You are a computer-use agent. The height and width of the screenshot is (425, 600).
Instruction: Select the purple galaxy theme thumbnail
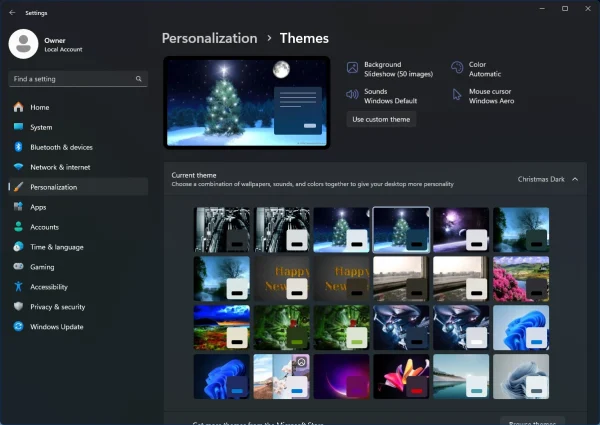(x=461, y=230)
